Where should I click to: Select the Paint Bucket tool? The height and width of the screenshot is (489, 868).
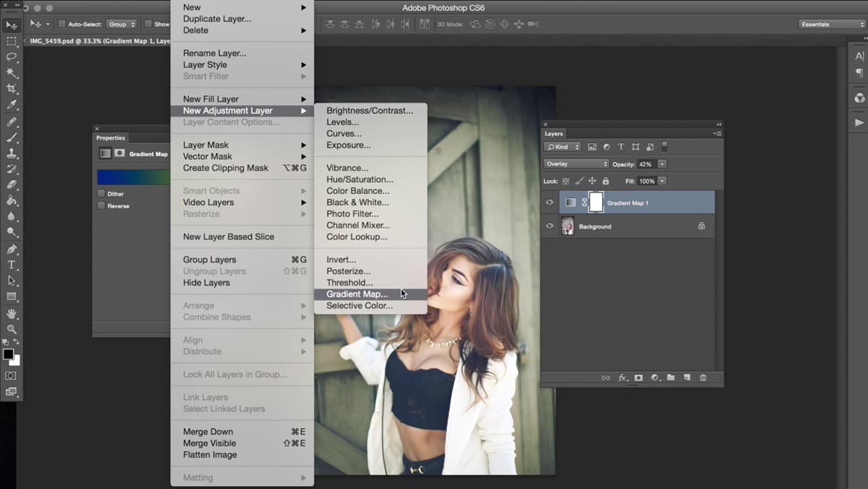tap(12, 200)
